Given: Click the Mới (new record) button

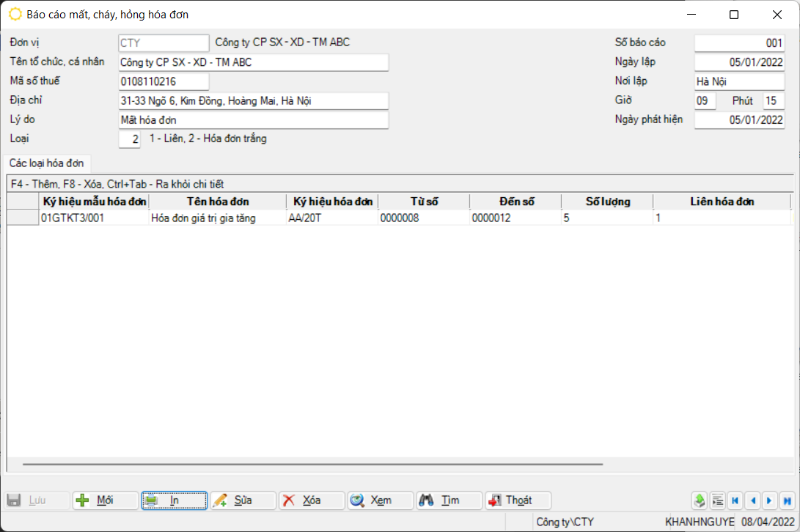Looking at the screenshot, I should [x=105, y=500].
